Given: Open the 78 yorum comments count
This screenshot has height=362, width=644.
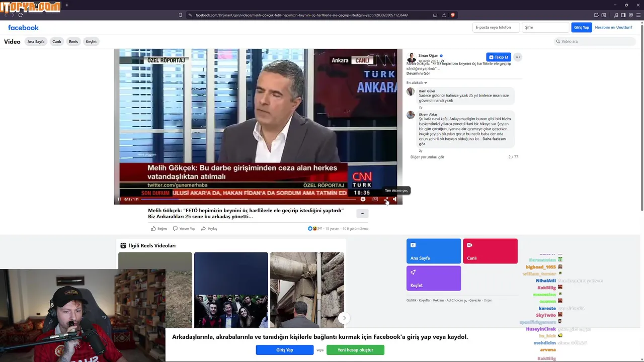Looking at the screenshot, I should [333, 228].
